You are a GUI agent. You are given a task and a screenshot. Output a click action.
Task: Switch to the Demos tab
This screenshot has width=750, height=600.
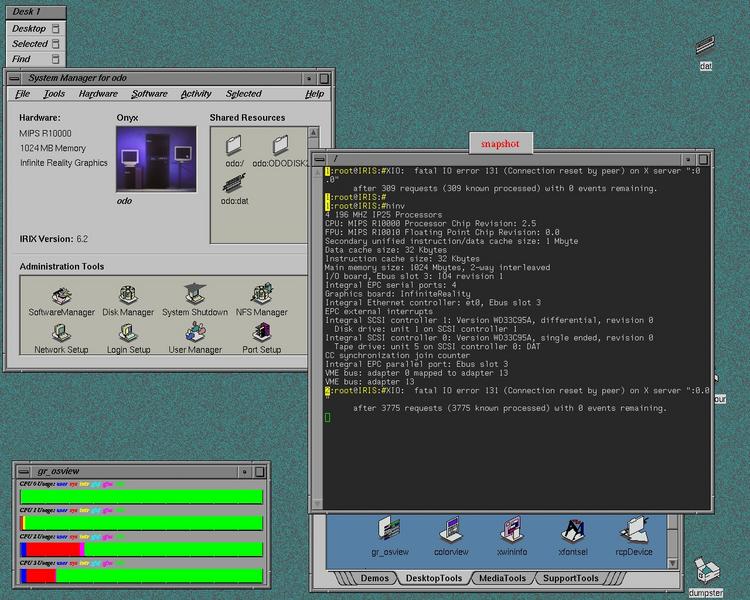(375, 578)
